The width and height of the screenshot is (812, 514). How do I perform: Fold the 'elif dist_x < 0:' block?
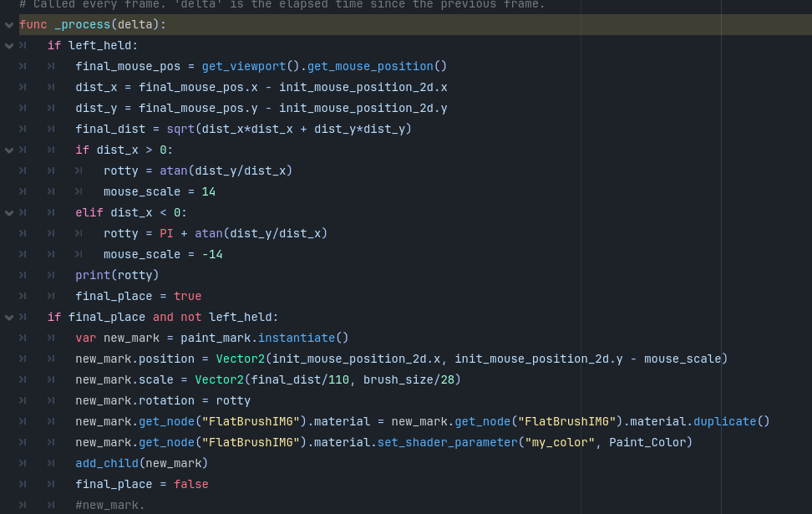point(9,213)
